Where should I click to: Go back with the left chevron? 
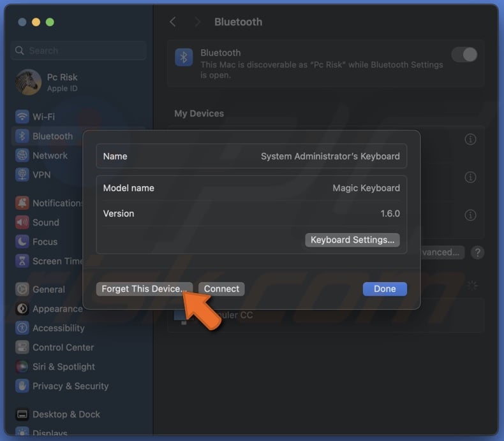pos(173,22)
